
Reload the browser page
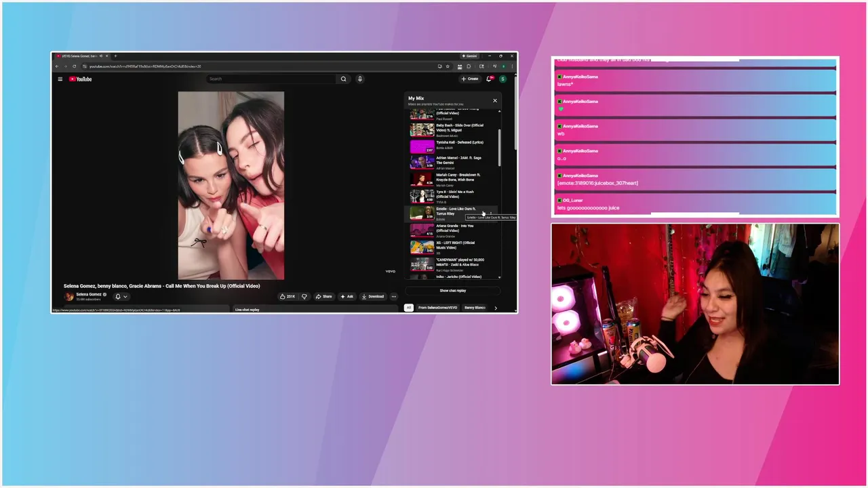[74, 66]
